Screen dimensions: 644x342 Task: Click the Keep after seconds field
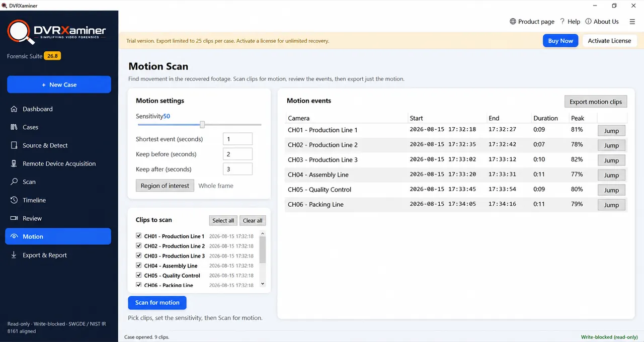point(237,169)
